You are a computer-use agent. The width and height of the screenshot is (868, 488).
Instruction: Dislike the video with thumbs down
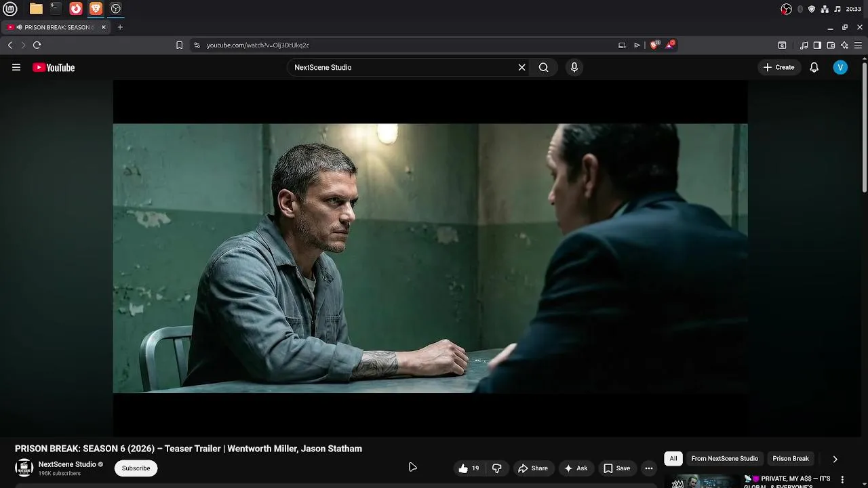[497, 468]
